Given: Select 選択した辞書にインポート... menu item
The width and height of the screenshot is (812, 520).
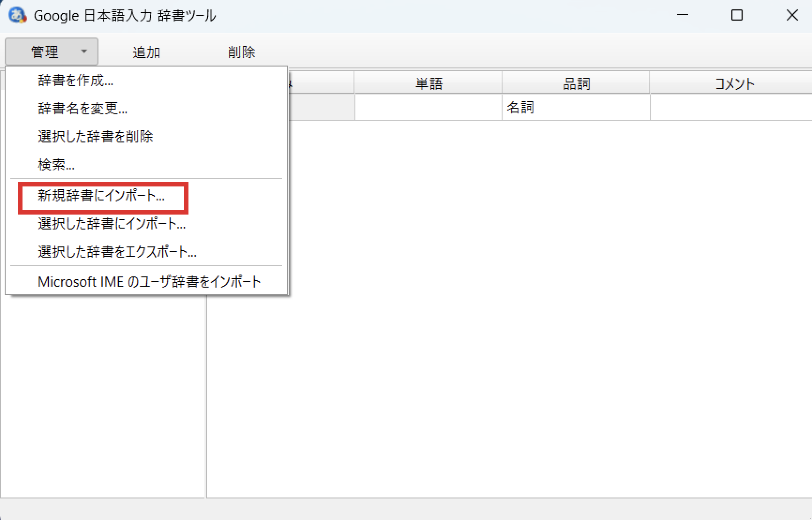Looking at the screenshot, I should pos(147,224).
